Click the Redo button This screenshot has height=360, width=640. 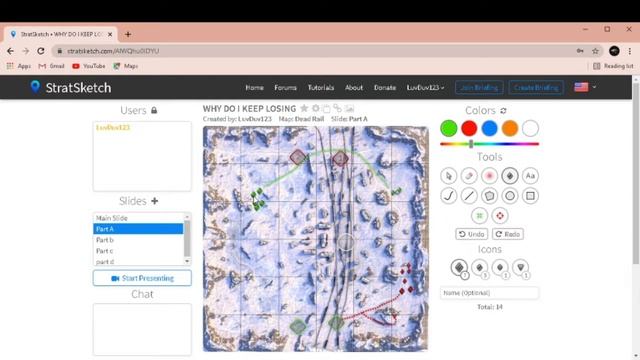[508, 234]
